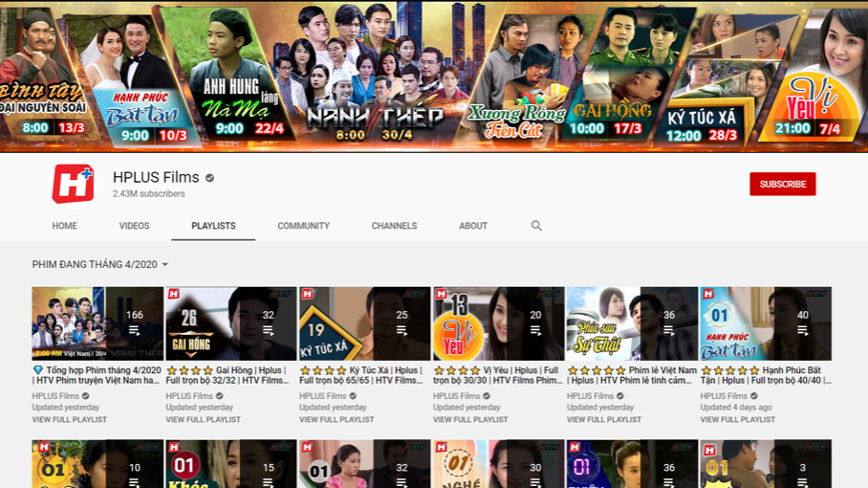View full playlist for Phim lẻ Việt Nam
868x488 pixels.
[604, 420]
